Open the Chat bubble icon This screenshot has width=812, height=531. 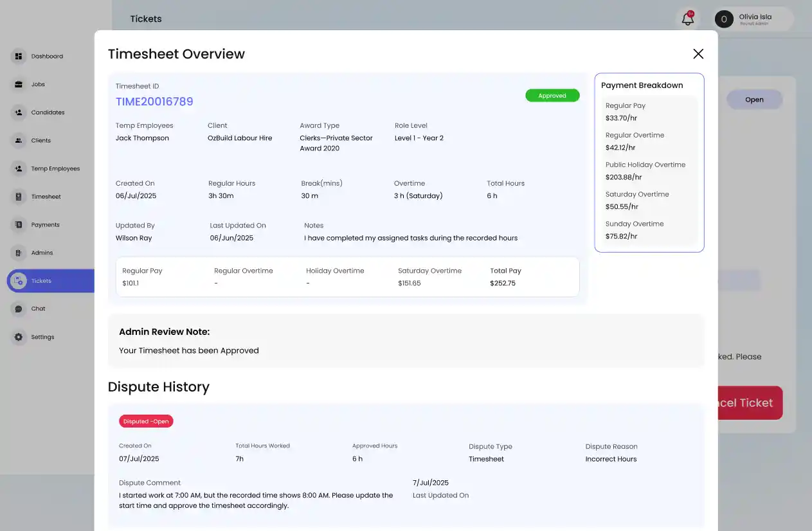[x=19, y=309]
